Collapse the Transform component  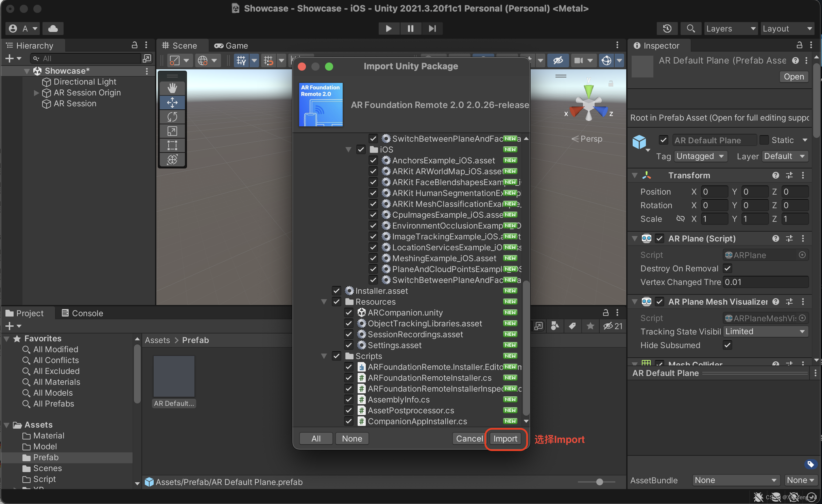point(634,175)
